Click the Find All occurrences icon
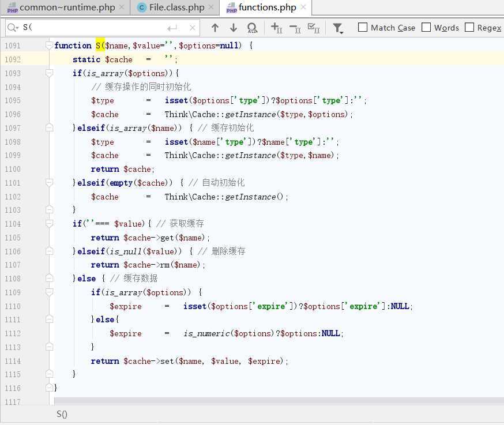504x425 pixels. [x=252, y=28]
